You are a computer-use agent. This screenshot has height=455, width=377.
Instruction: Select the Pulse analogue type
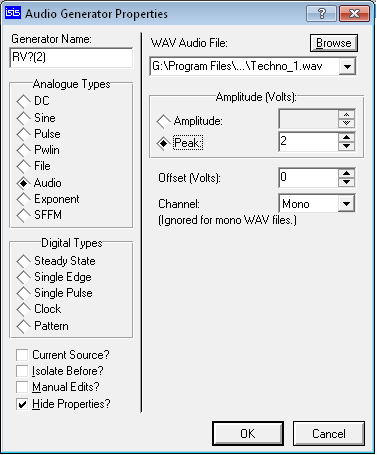pyautogui.click(x=39, y=134)
